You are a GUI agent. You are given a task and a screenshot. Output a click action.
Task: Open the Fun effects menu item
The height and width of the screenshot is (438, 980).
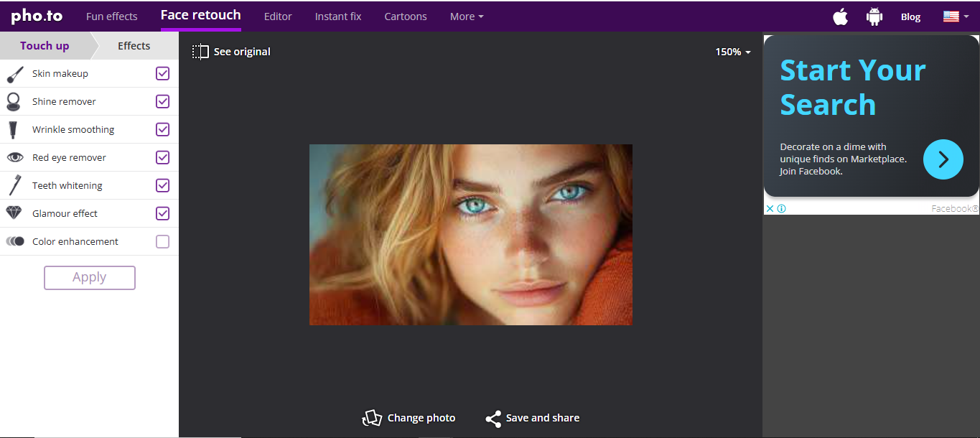(x=111, y=16)
